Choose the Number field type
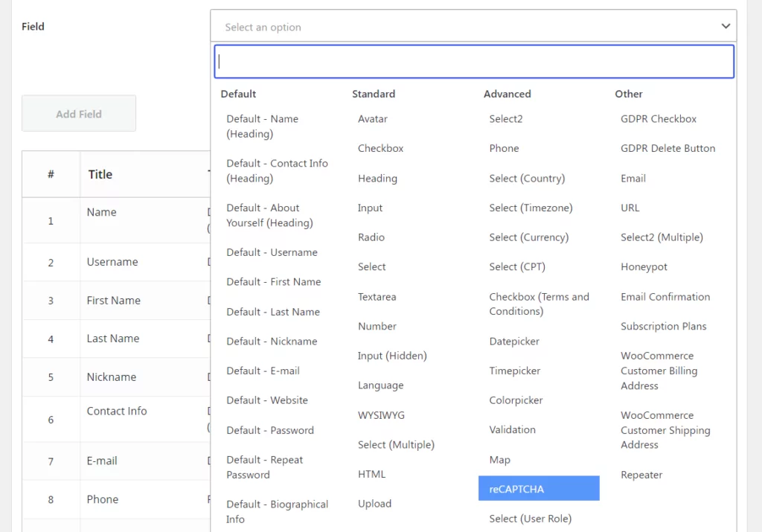 coord(377,327)
